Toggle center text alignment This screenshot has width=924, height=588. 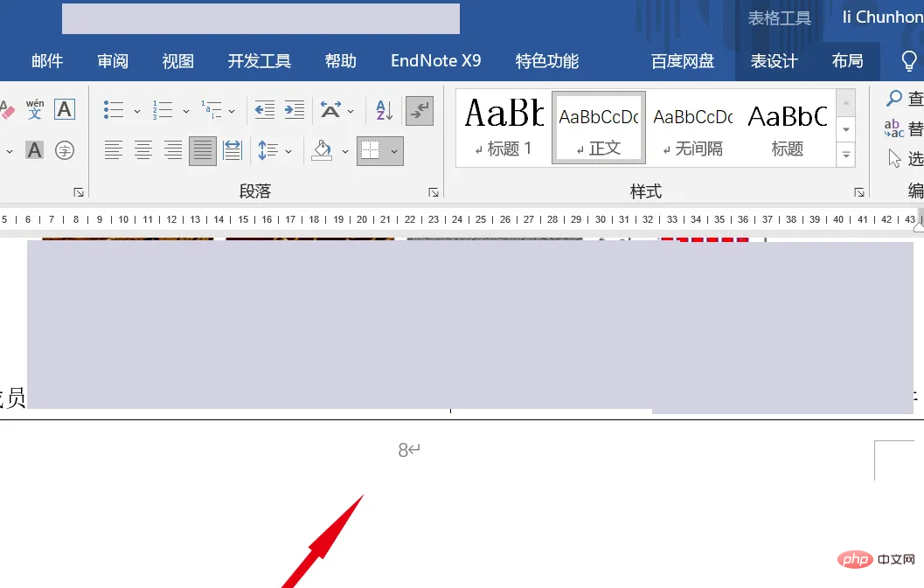pyautogui.click(x=142, y=150)
